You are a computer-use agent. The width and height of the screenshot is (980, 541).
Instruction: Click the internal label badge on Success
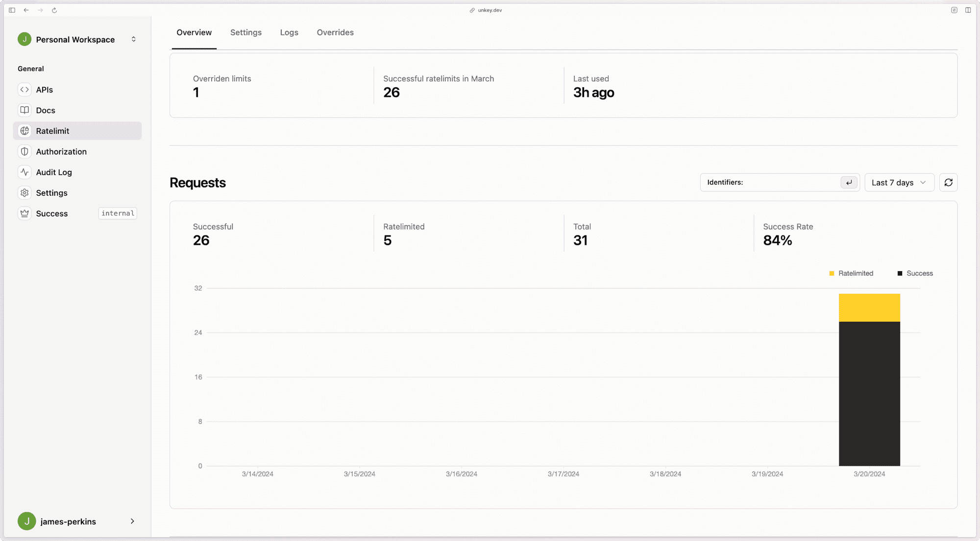tap(117, 213)
